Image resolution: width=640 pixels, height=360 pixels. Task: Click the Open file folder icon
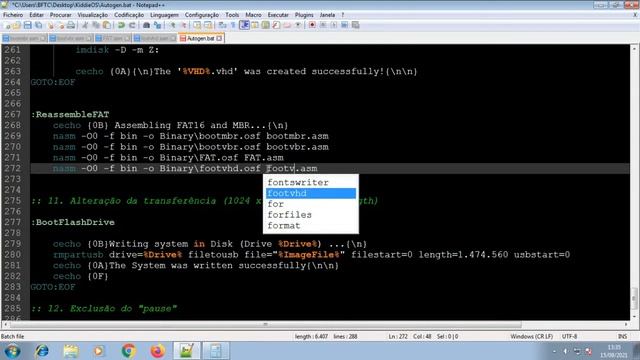click(16, 25)
